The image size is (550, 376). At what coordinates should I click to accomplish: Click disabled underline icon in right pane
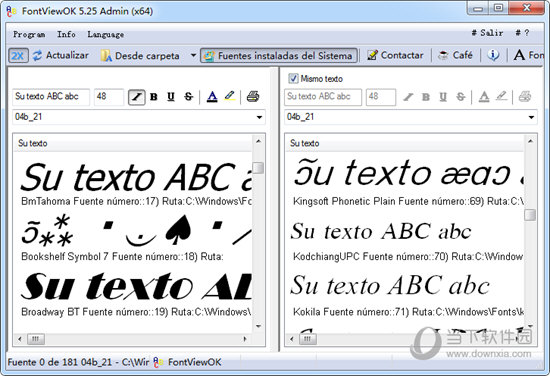point(443,97)
